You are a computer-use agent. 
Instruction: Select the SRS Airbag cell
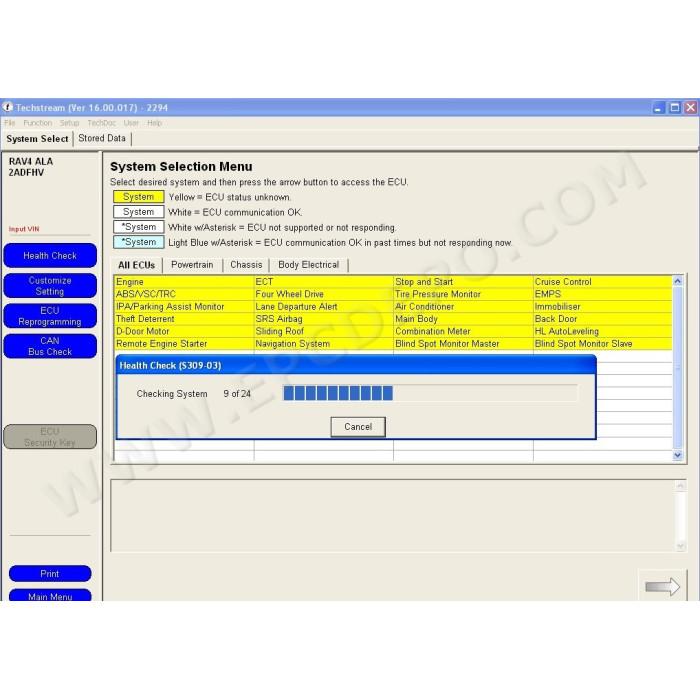pos(324,319)
